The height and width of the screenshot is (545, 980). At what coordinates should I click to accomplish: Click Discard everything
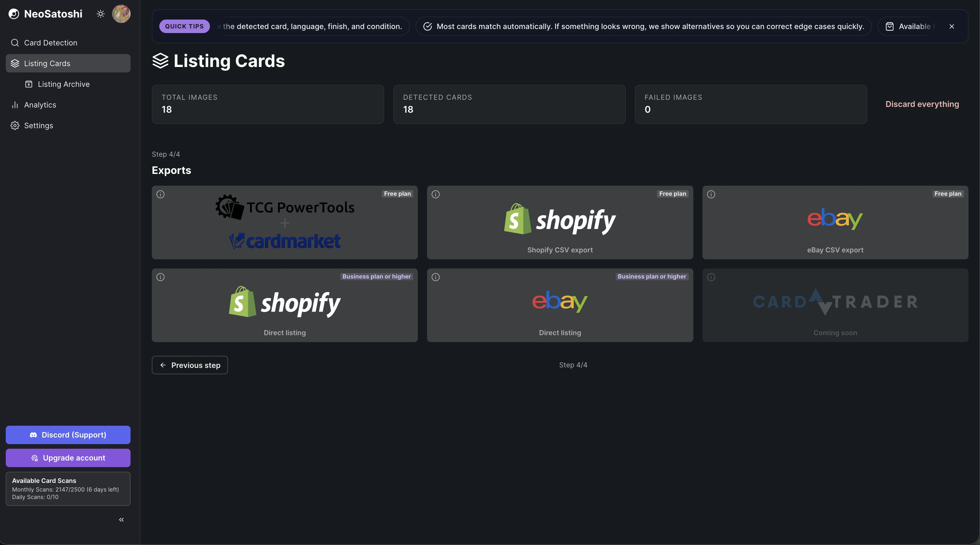(922, 104)
